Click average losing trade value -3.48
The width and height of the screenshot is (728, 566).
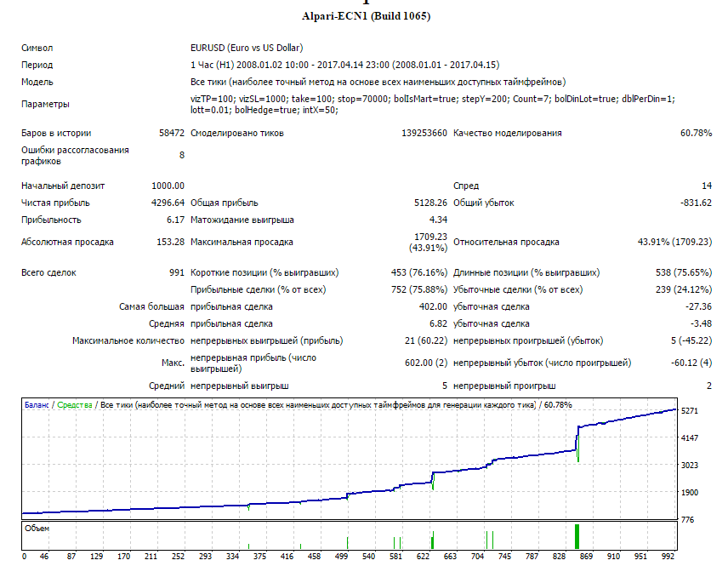(x=701, y=324)
